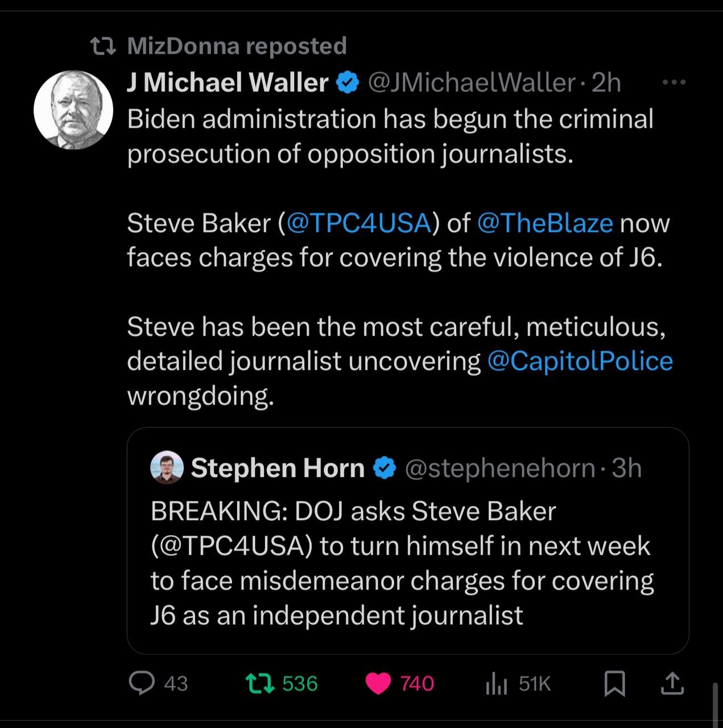Click the J Michael Waller display name
This screenshot has width=723, height=728.
[228, 83]
